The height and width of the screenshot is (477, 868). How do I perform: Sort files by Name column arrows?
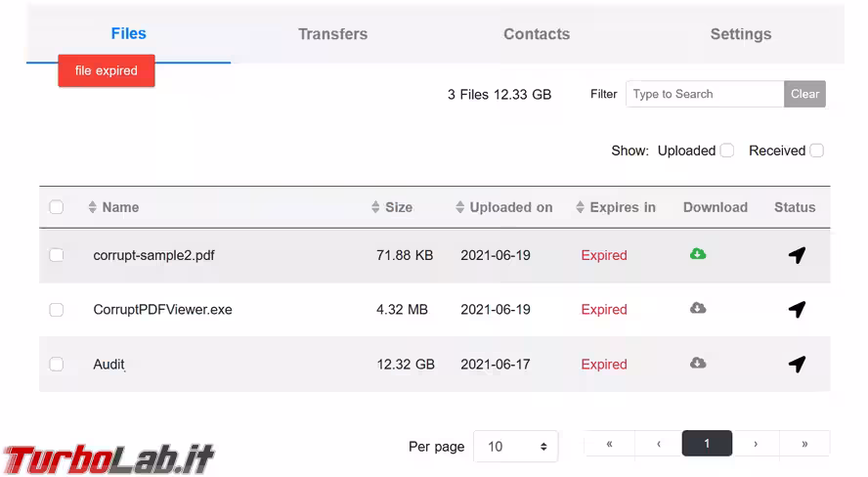click(93, 207)
